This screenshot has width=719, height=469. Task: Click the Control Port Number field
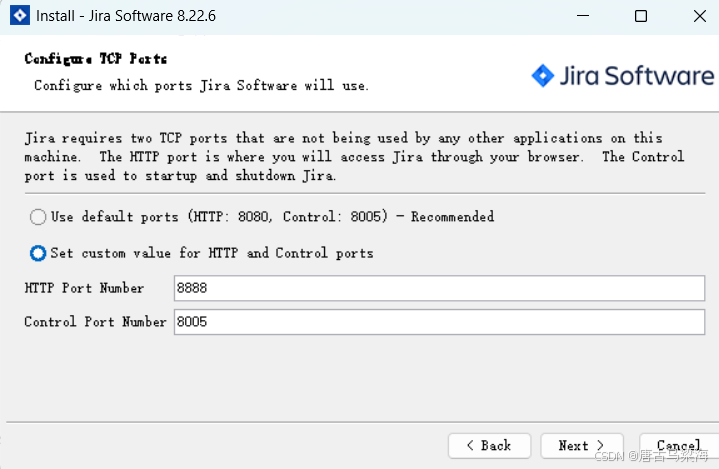[x=439, y=322]
